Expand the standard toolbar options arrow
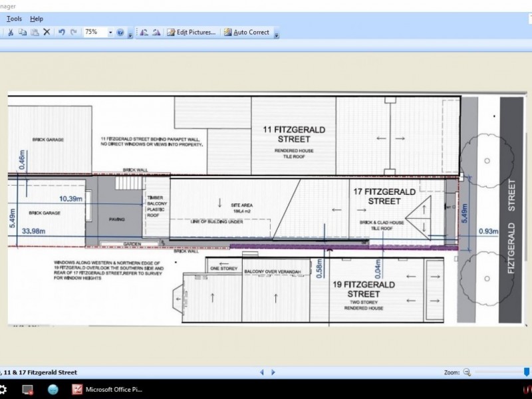Image resolution: width=532 pixels, height=399 pixels. [x=130, y=33]
